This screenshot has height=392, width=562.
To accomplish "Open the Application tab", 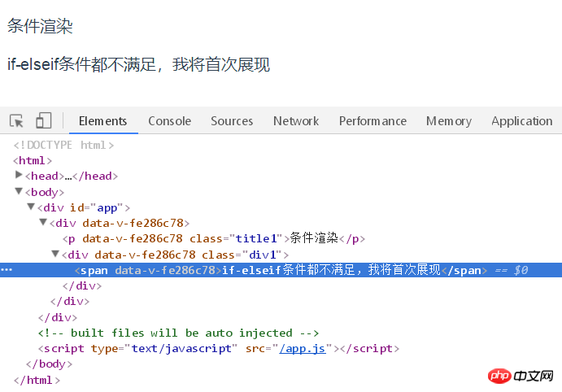I will coord(522,121).
